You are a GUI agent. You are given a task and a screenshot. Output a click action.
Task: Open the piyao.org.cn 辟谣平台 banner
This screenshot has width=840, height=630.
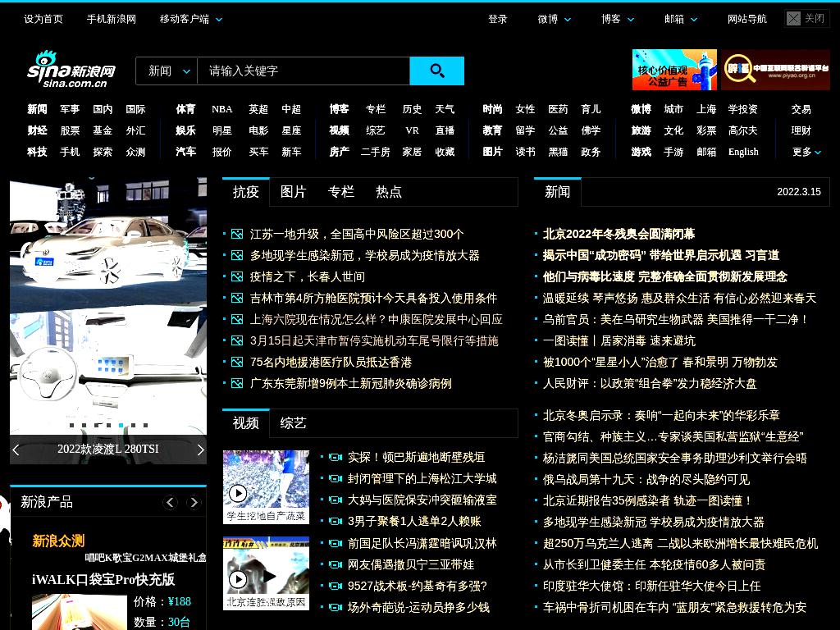pos(775,70)
